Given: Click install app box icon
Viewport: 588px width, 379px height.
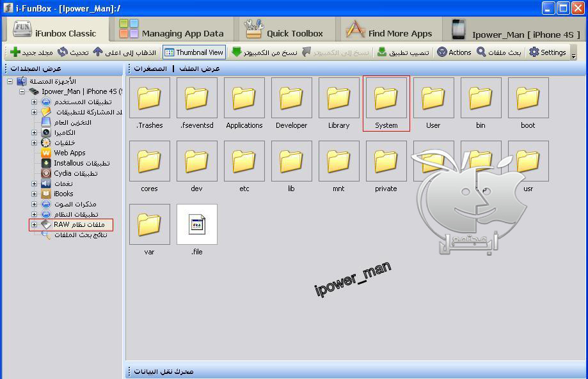Looking at the screenshot, I should click(382, 52).
